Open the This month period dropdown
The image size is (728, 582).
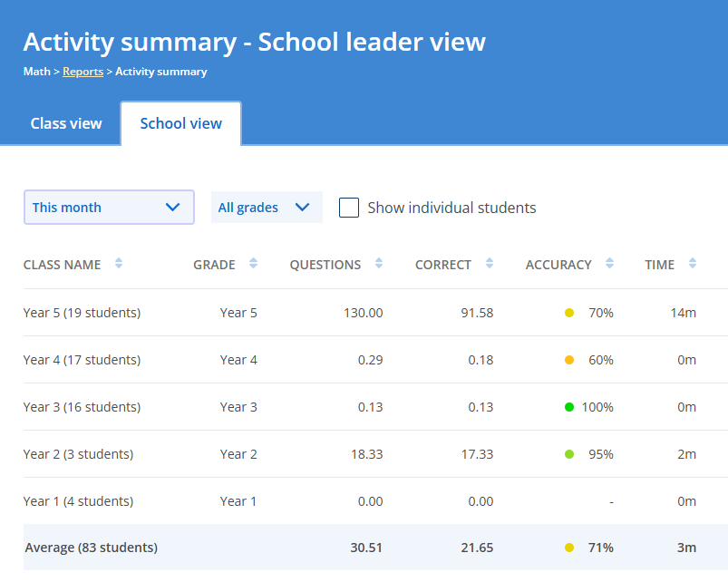pyautogui.click(x=109, y=208)
